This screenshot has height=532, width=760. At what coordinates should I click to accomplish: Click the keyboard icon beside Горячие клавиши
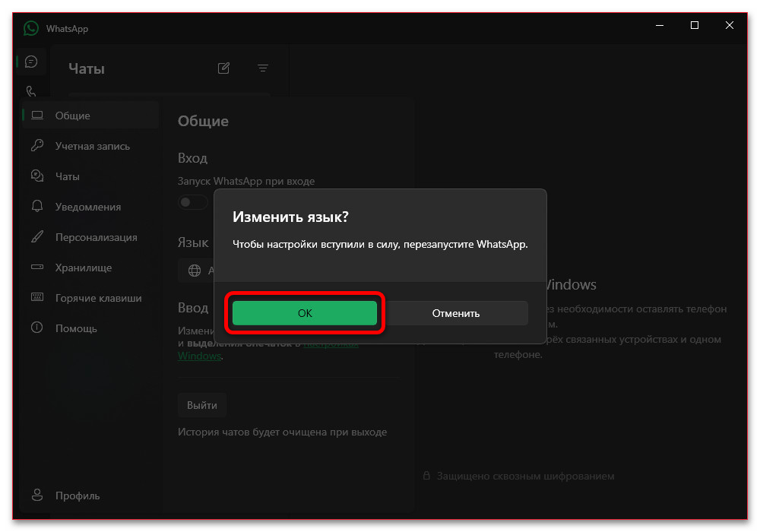(x=37, y=297)
